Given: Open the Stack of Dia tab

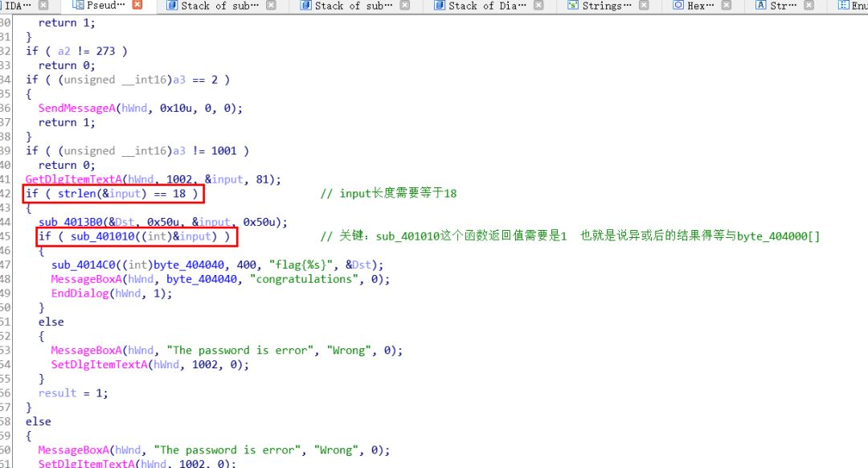Looking at the screenshot, I should [x=487, y=6].
